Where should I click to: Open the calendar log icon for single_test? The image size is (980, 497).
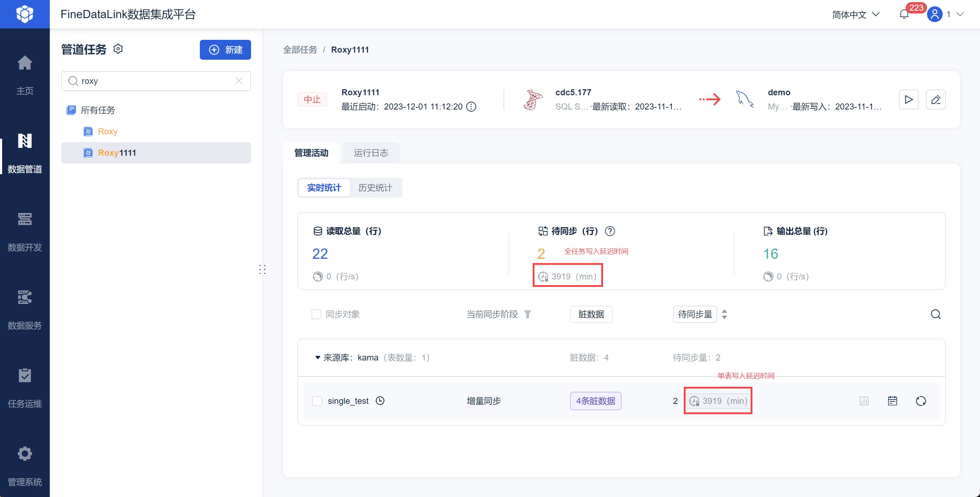893,401
